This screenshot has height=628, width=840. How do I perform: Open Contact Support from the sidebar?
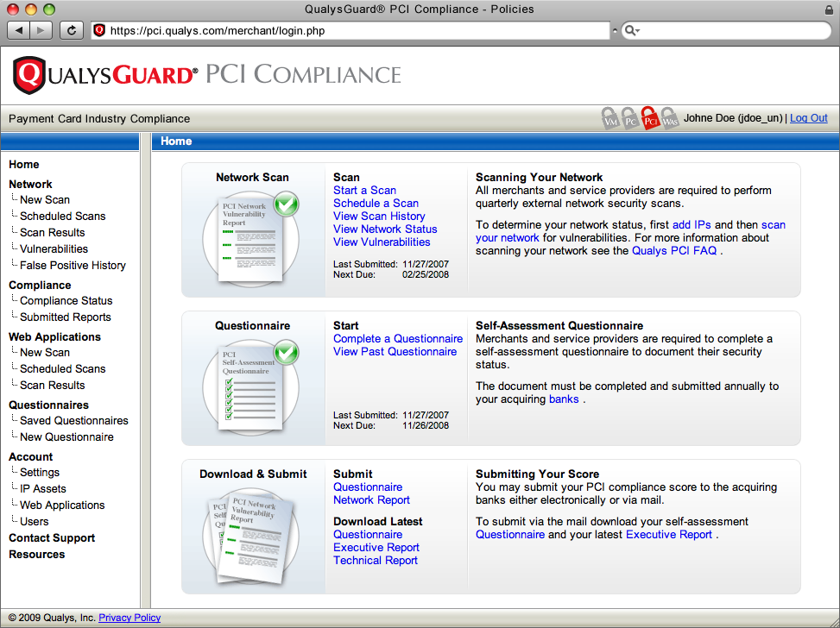point(52,538)
